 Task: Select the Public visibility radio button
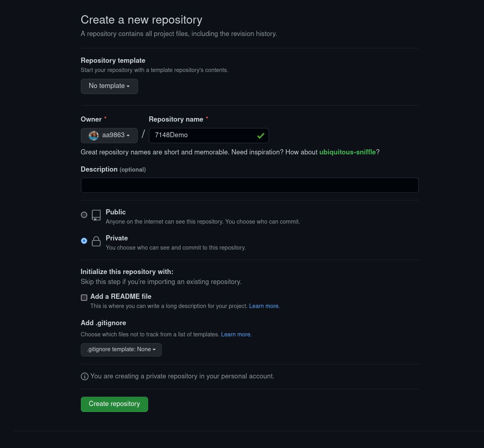84,215
